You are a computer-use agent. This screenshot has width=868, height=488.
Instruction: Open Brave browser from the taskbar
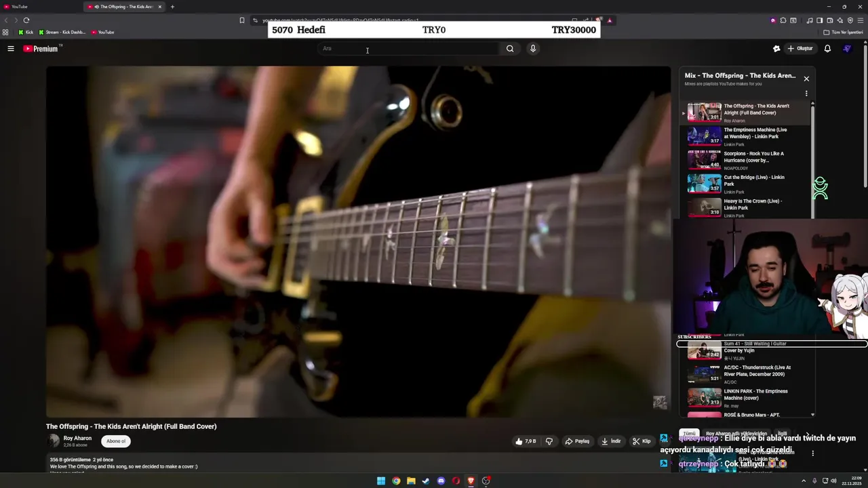pos(471,481)
